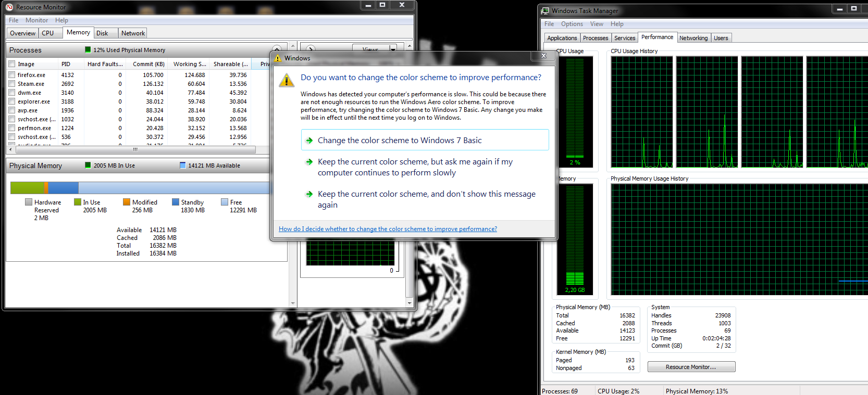The image size is (868, 395).
Task: Click the In Use green segment of memory bar
Action: 27,187
